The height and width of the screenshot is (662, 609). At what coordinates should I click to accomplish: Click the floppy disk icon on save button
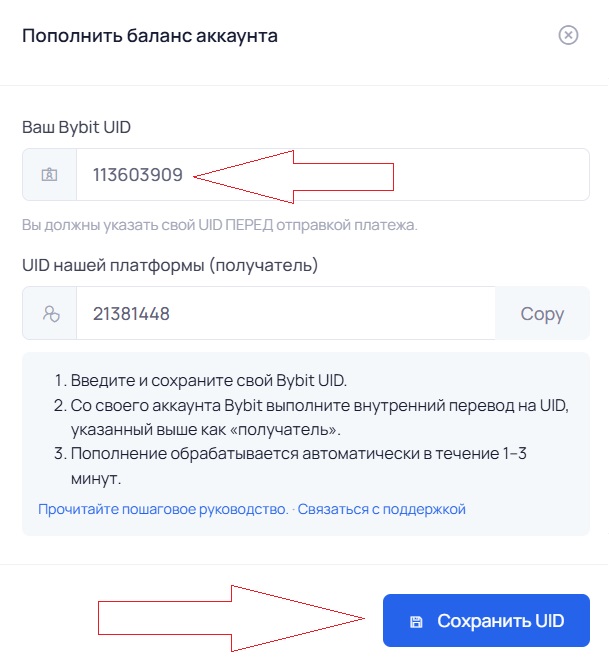(416, 621)
